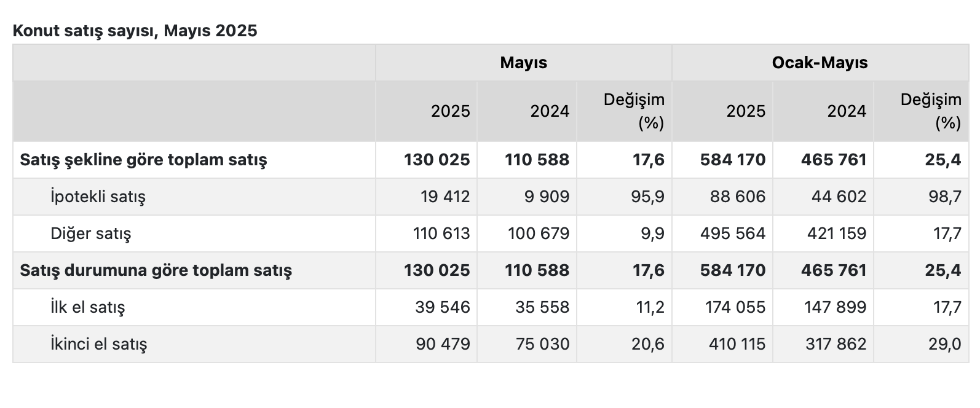
Task: Select the 'İpotekli satış' row label
Action: [98, 197]
